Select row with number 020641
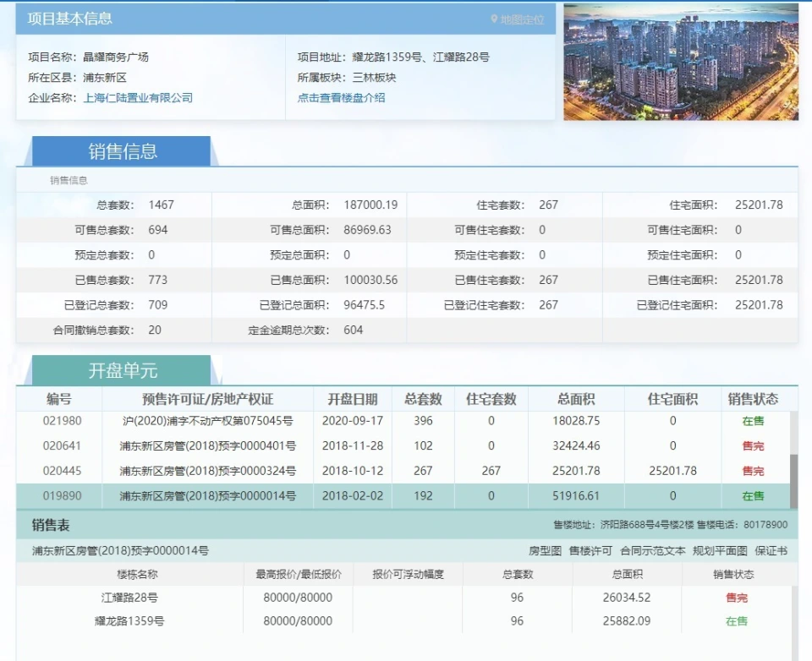 [x=63, y=446]
